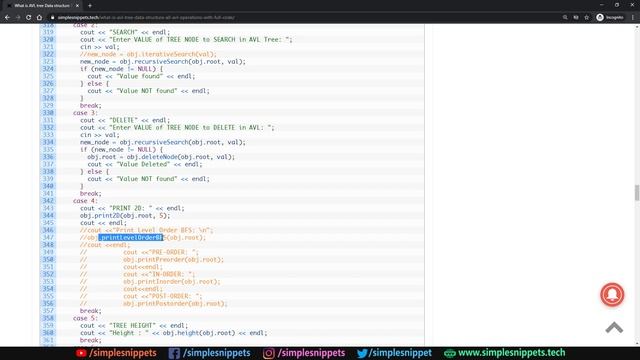
Task: Click the red notification bell button
Action: pos(612,294)
